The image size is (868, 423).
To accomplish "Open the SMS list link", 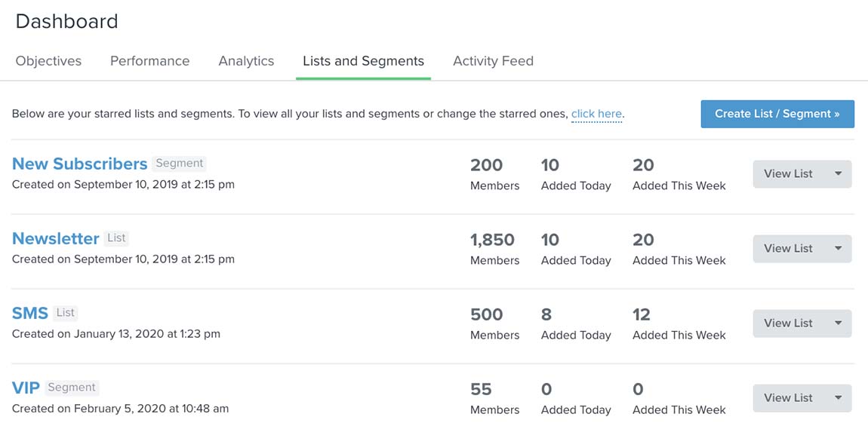I will tap(30, 313).
